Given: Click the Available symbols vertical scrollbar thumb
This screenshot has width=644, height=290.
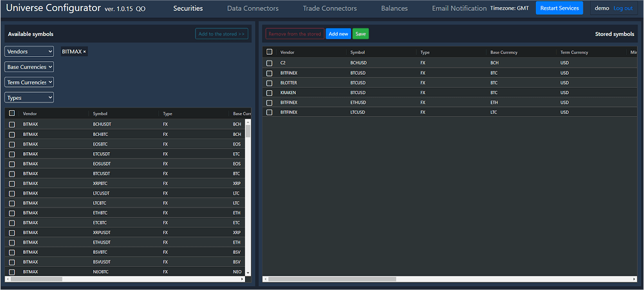Looking at the screenshot, I should 248,131.
